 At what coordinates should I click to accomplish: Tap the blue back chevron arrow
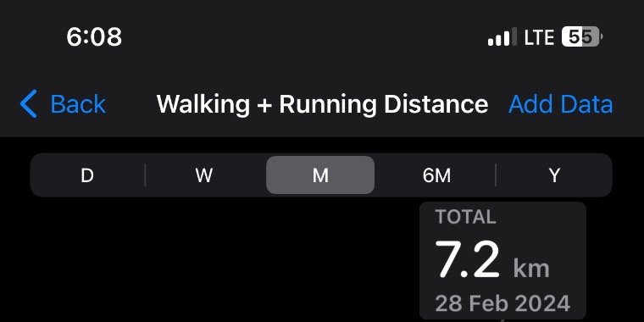pos(28,104)
